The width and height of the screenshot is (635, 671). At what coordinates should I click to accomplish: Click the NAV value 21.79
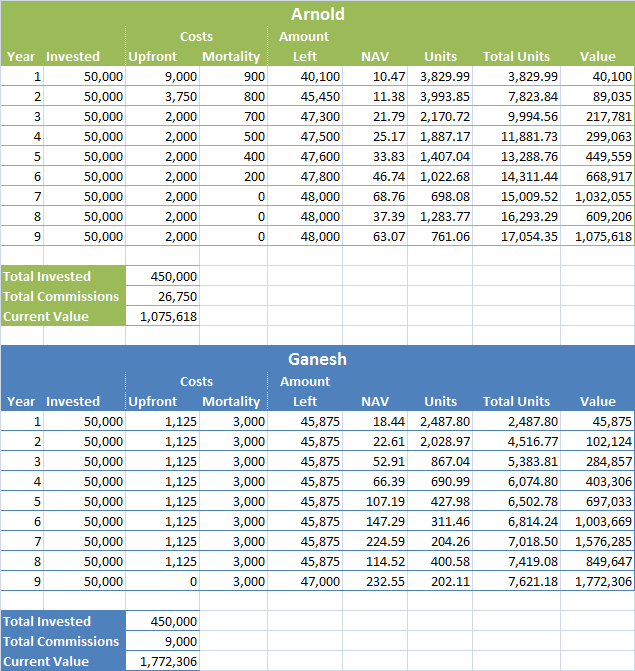(389, 116)
